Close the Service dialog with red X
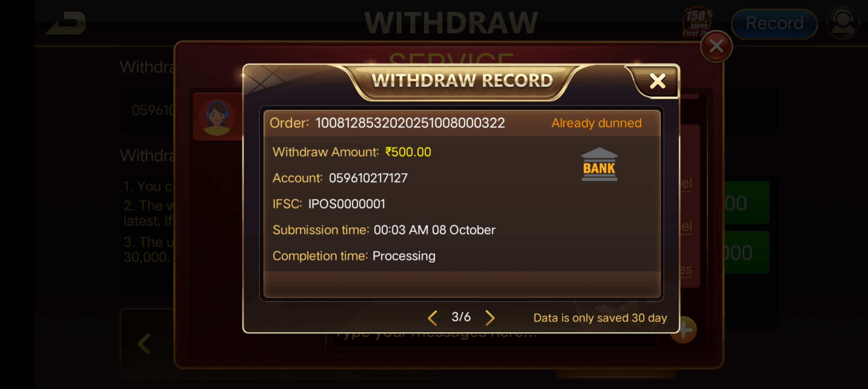This screenshot has height=389, width=868. pos(716,46)
